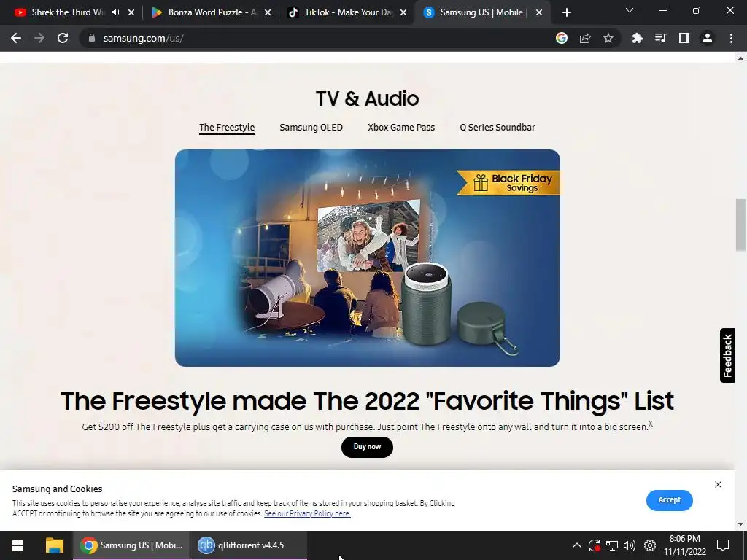Image resolution: width=747 pixels, height=560 pixels.
Task: Open the volume speaker tray icon
Action: (x=630, y=545)
